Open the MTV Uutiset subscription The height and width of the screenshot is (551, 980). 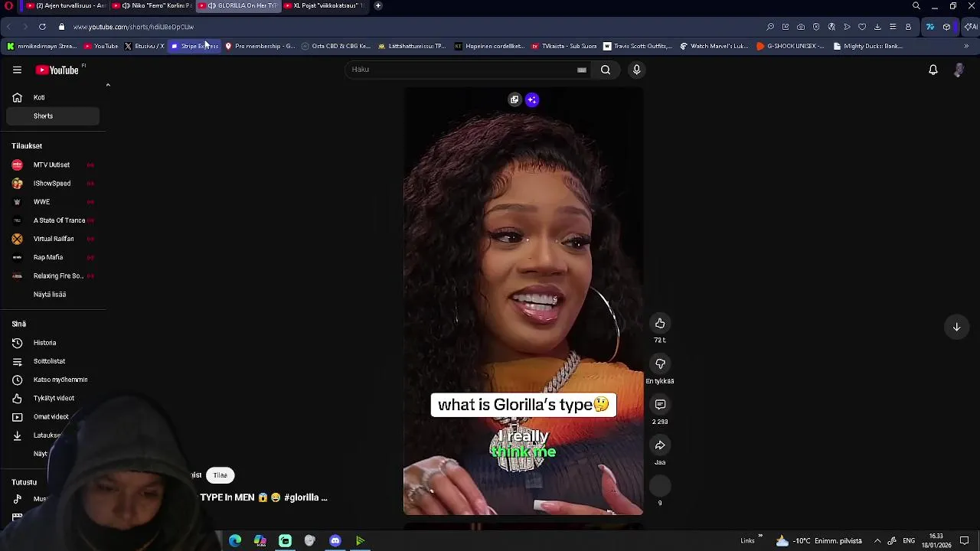coord(52,165)
